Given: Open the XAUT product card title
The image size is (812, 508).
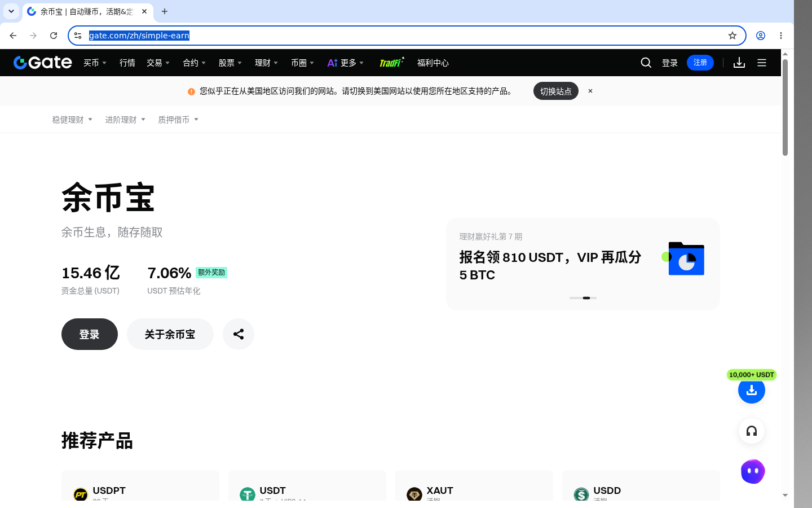Looking at the screenshot, I should tap(440, 491).
